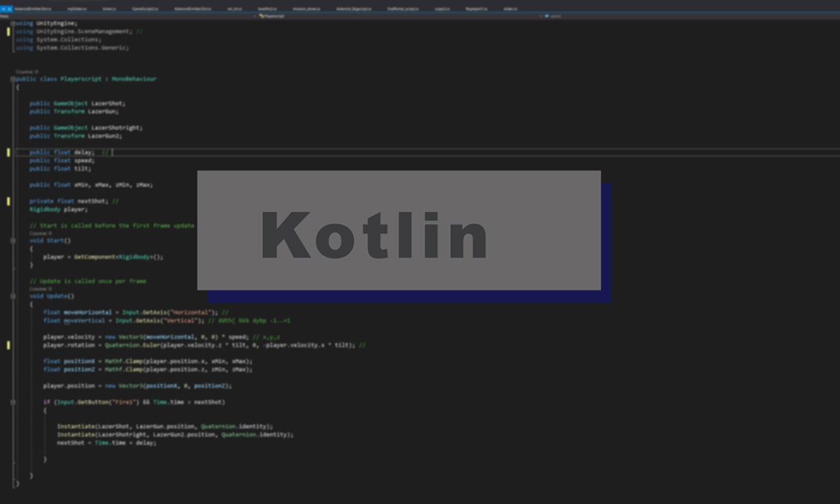The height and width of the screenshot is (504, 840).
Task: Set a breakpoint beside void Update()
Action: point(3,296)
